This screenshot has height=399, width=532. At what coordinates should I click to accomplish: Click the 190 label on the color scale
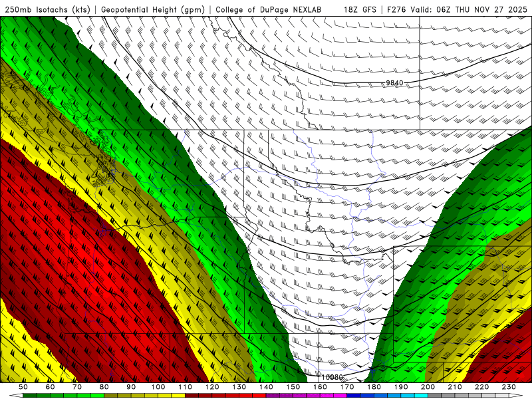tap(401, 387)
